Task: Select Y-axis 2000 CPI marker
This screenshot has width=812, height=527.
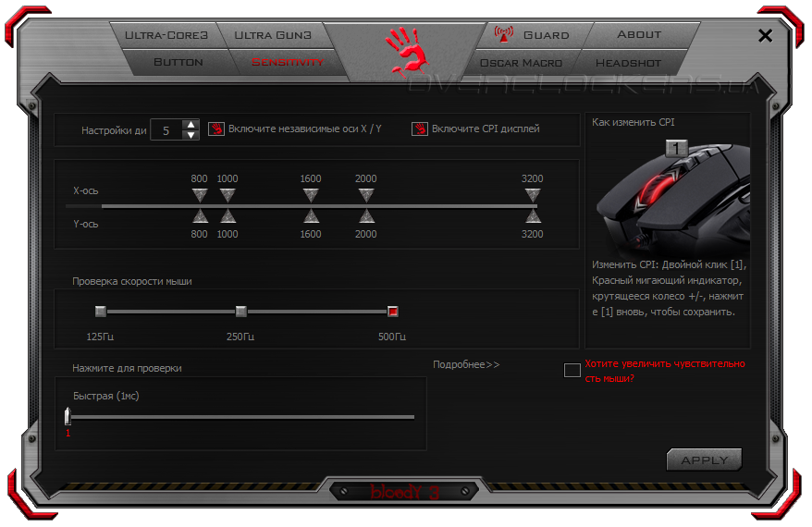Action: [x=366, y=216]
